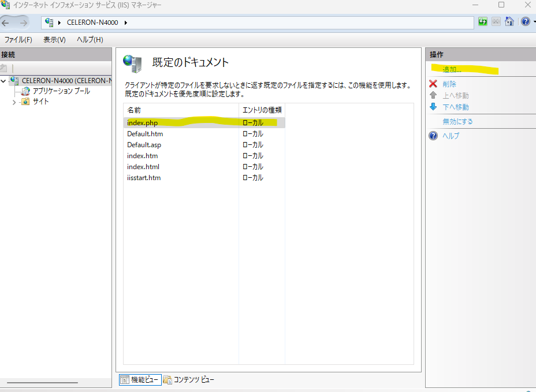The height and width of the screenshot is (392, 536).
Task: Click the 機能ビュー tab icon
Action: click(124, 380)
